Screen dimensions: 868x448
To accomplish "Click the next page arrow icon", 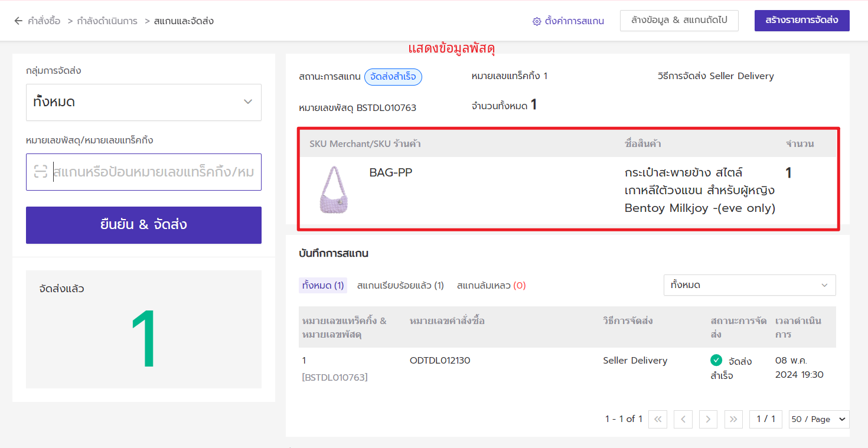I will (708, 419).
